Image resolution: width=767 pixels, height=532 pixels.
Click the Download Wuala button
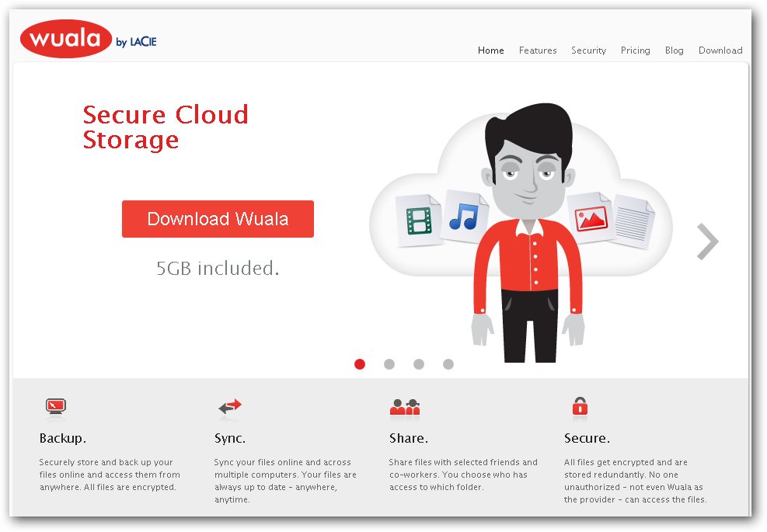coord(218,219)
